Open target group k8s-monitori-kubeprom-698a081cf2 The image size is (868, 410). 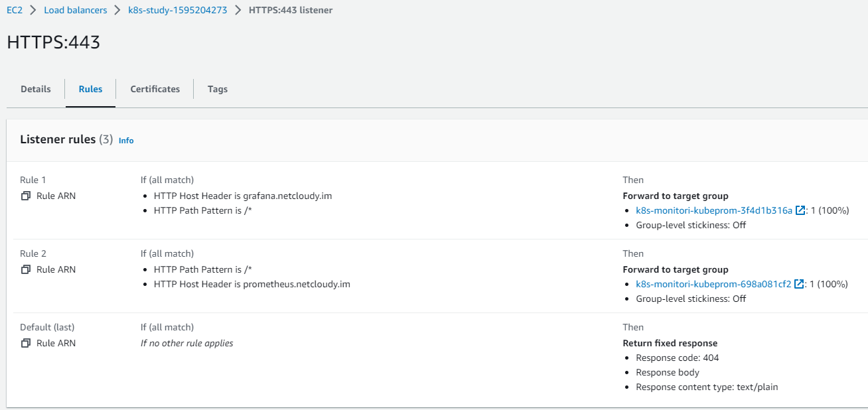coord(713,284)
